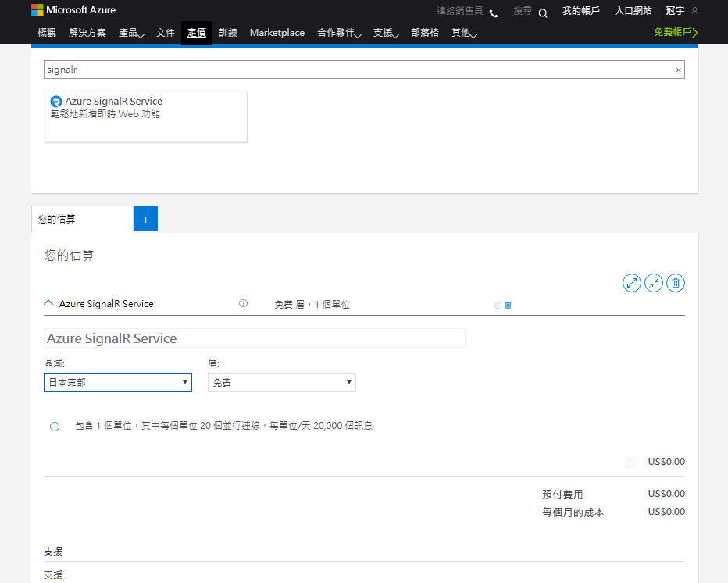Click the 連絡銷售員 link
This screenshot has width=728, height=583.
(x=459, y=11)
